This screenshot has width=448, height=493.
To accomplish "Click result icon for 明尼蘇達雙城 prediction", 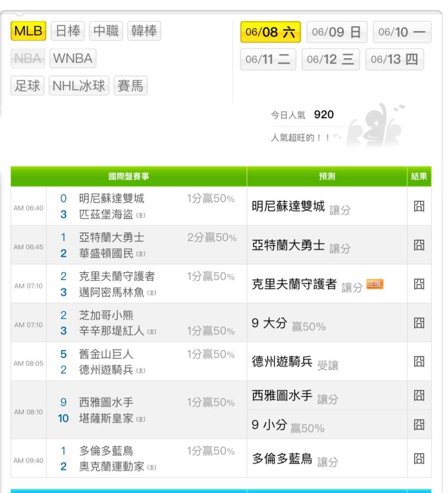I will point(419,206).
